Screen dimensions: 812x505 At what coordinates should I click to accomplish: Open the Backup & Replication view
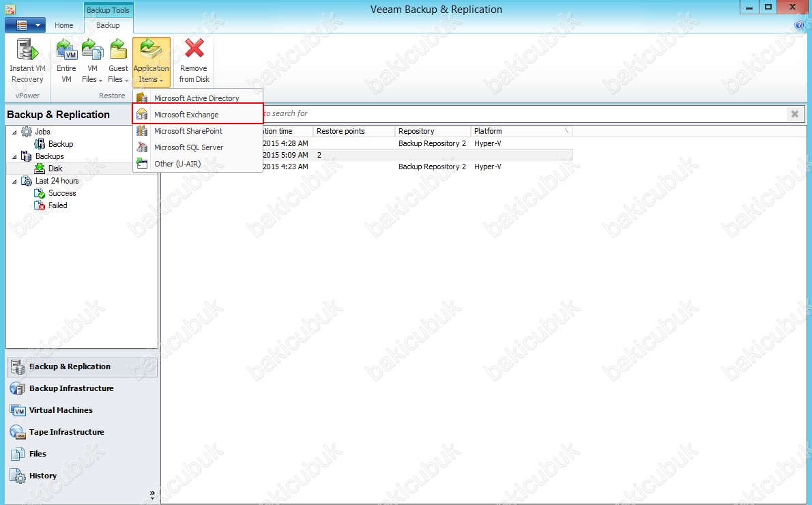pos(82,366)
